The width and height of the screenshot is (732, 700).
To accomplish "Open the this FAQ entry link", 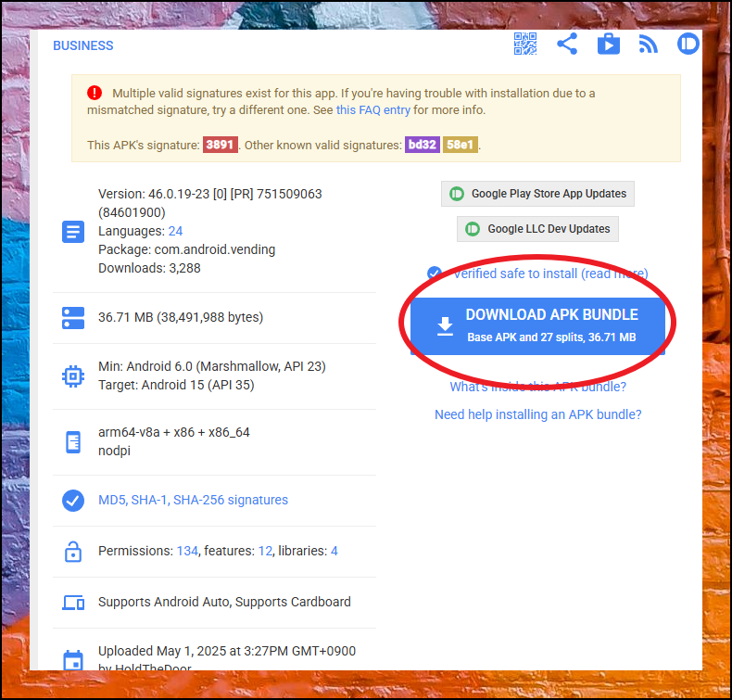I will 373,109.
